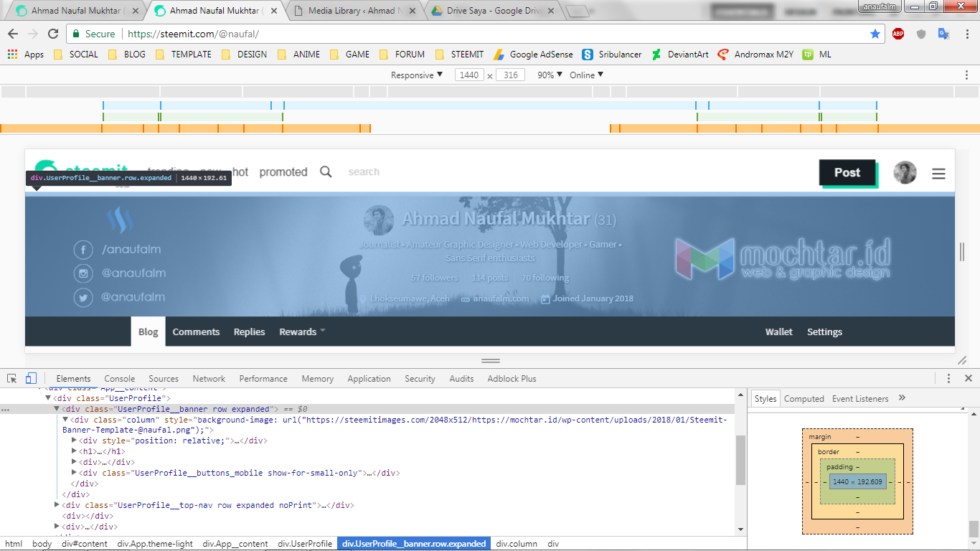Click the viewport height field showing 316

click(x=511, y=75)
